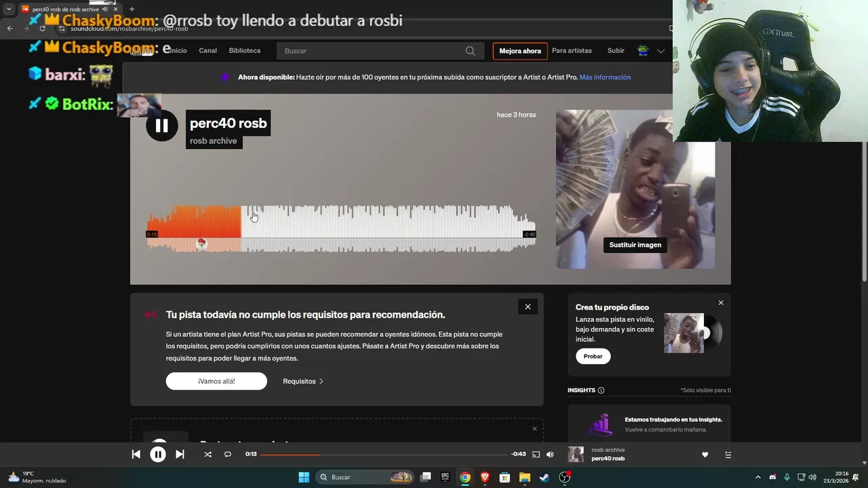
Task: Open the Canal navigation tab
Action: [208, 51]
